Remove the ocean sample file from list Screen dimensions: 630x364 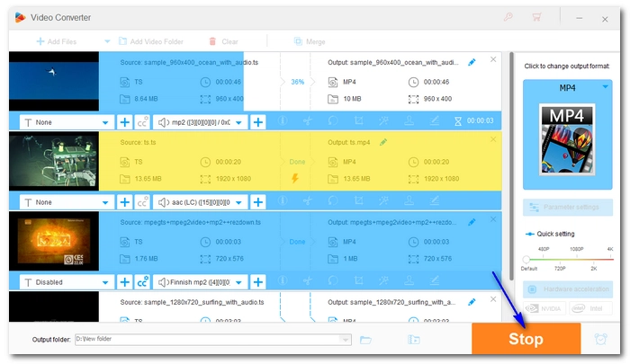pos(493,59)
